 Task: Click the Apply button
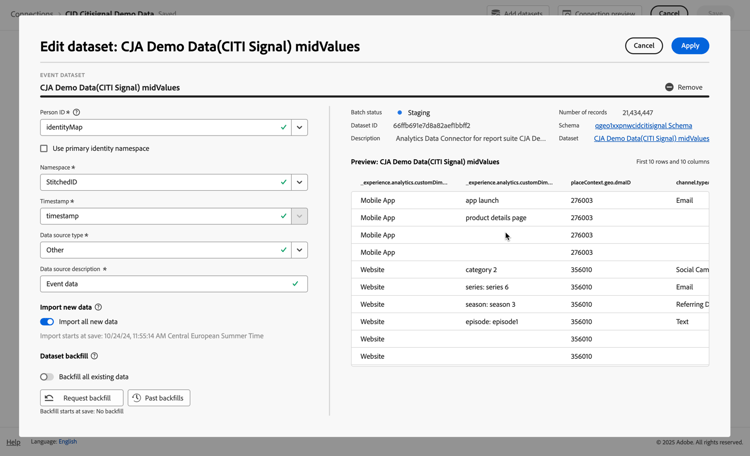click(x=690, y=45)
